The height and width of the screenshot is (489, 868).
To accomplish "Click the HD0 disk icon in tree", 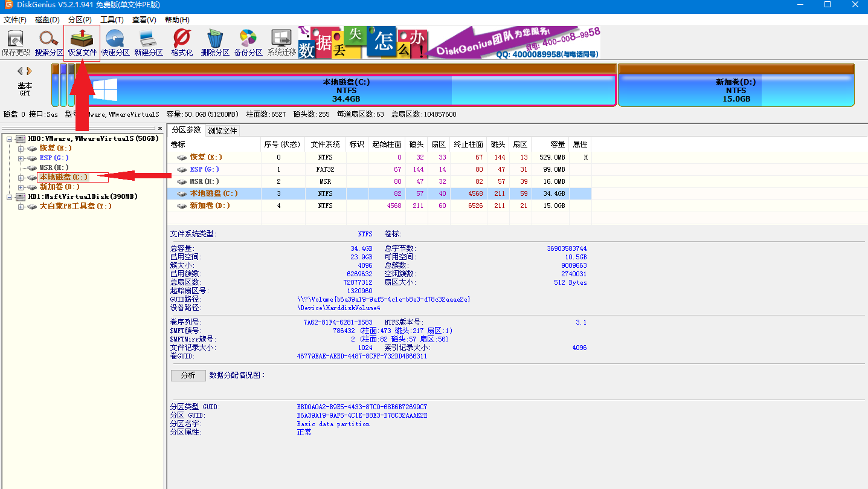I will (20, 138).
